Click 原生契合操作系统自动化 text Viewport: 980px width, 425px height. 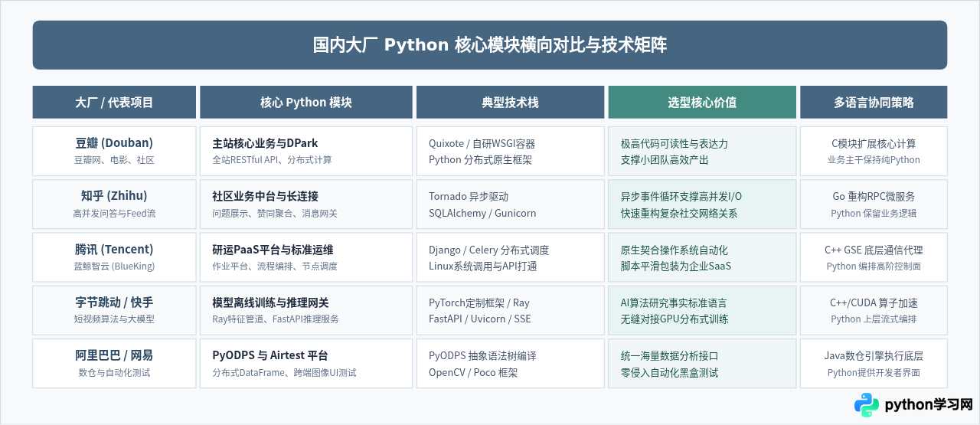675,250
